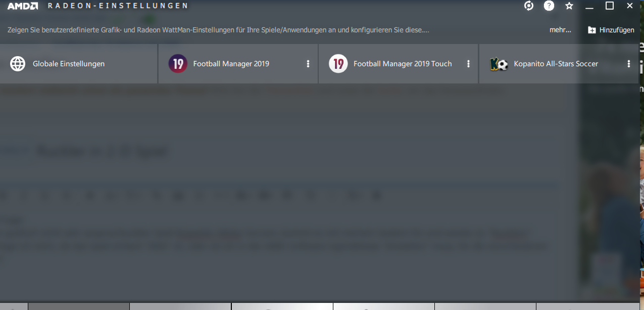
Task: Open the Radeon update notifications icon
Action: click(529, 6)
